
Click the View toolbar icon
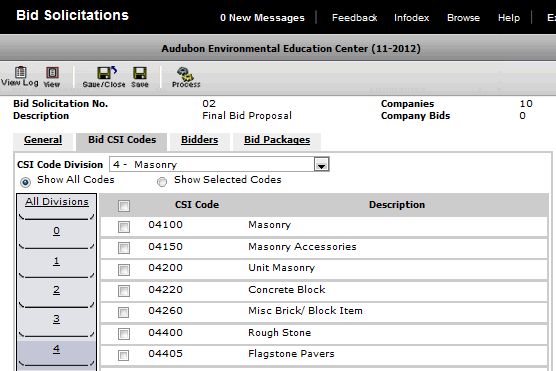pos(52,73)
